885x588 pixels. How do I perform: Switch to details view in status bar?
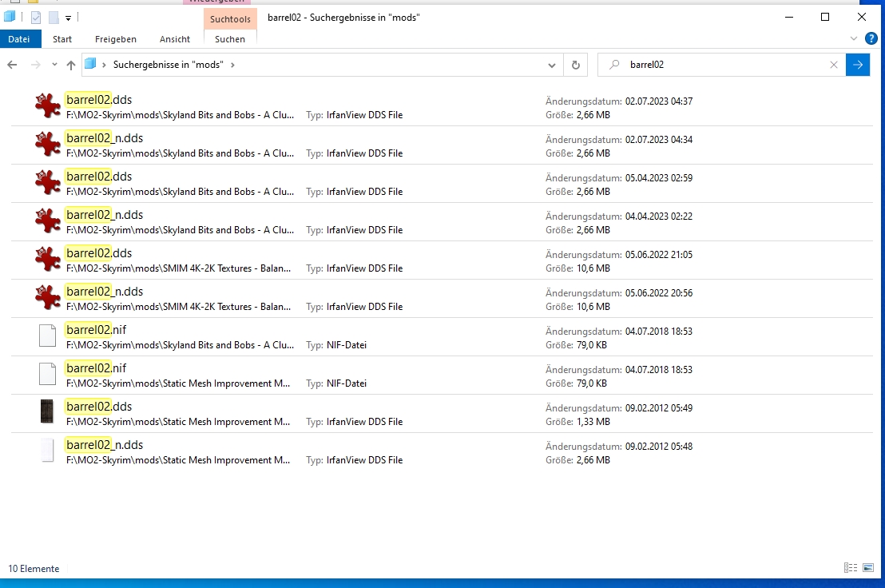coord(850,568)
